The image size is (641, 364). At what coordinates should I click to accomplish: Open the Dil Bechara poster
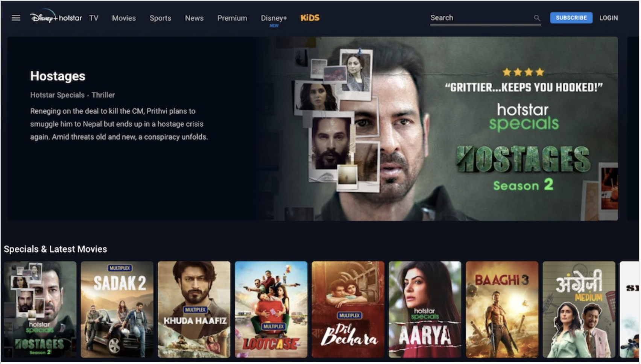pyautogui.click(x=348, y=309)
